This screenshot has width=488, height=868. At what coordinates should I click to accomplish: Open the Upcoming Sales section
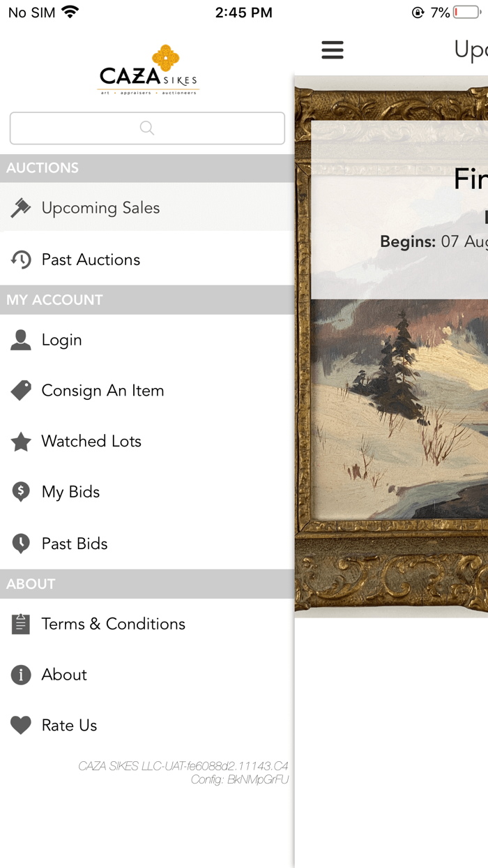click(x=101, y=207)
